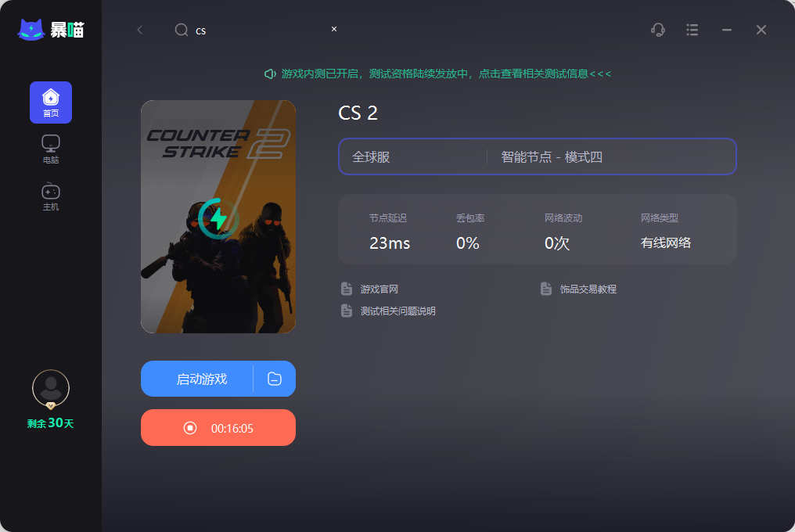Click the 0次 network fluctuation value
Screen dimensions: 795x532
tap(556, 243)
